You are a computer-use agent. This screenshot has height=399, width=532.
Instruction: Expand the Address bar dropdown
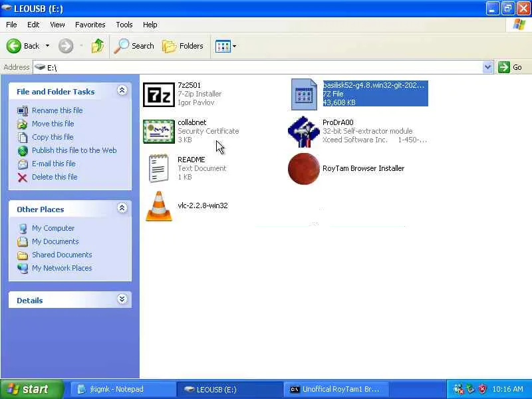pyautogui.click(x=487, y=67)
